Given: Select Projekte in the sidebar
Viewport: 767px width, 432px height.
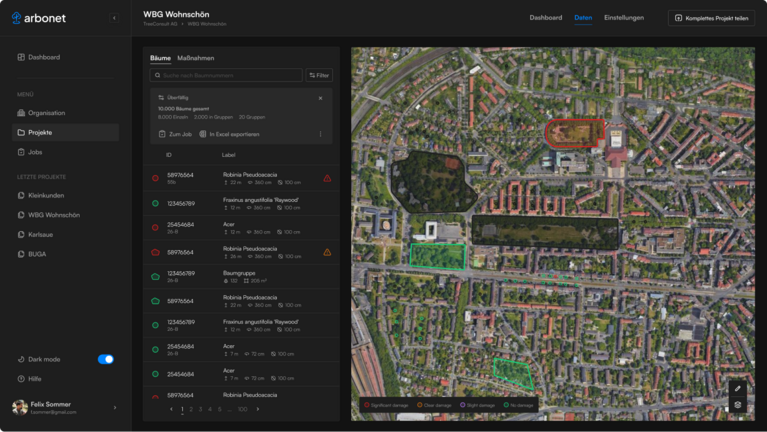Looking at the screenshot, I should tap(65, 133).
